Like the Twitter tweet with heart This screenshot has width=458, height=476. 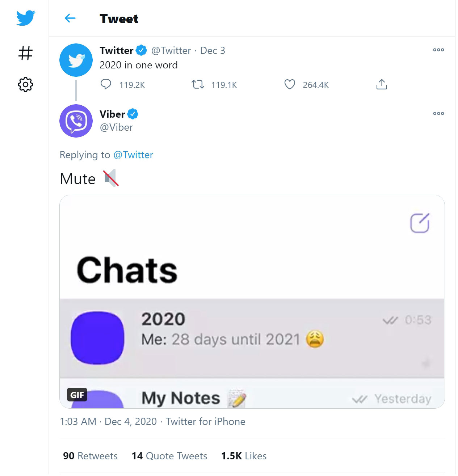[290, 85]
